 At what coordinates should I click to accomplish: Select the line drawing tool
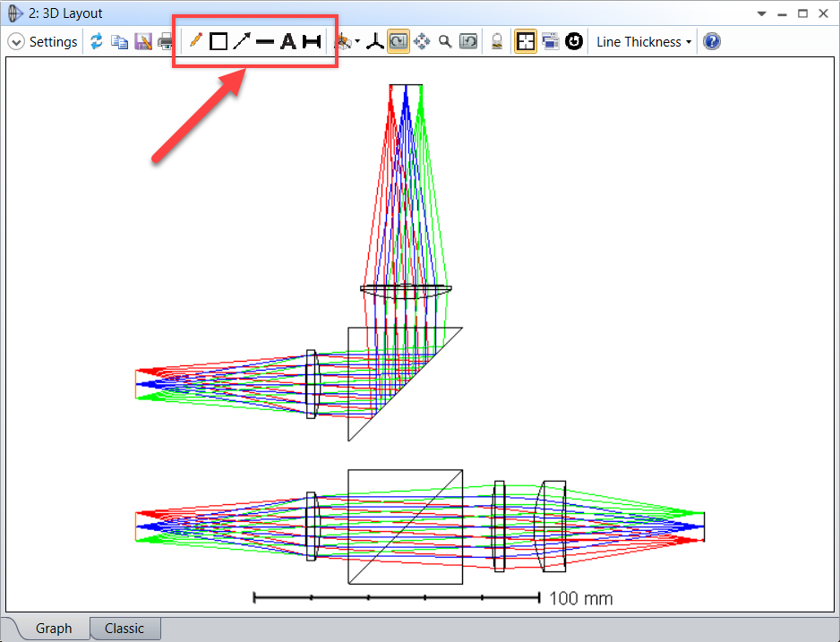[265, 42]
